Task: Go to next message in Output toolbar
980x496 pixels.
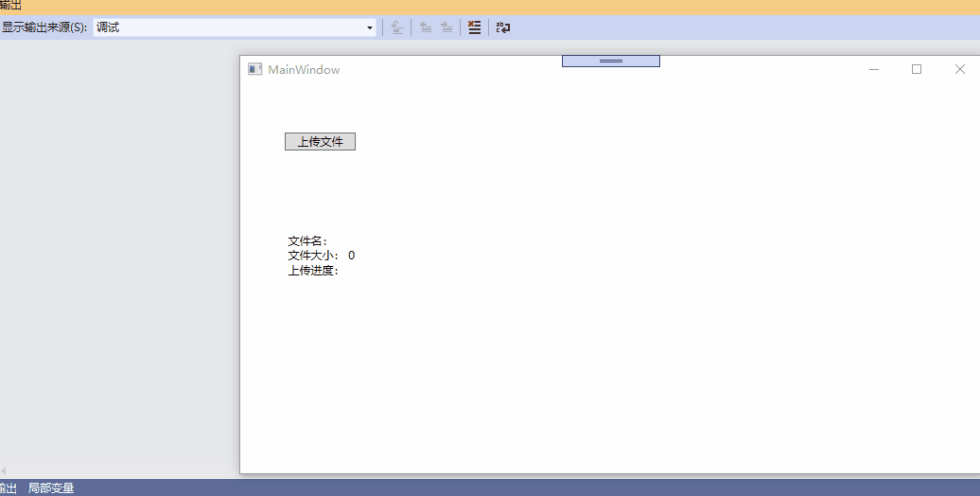Action: click(x=446, y=27)
